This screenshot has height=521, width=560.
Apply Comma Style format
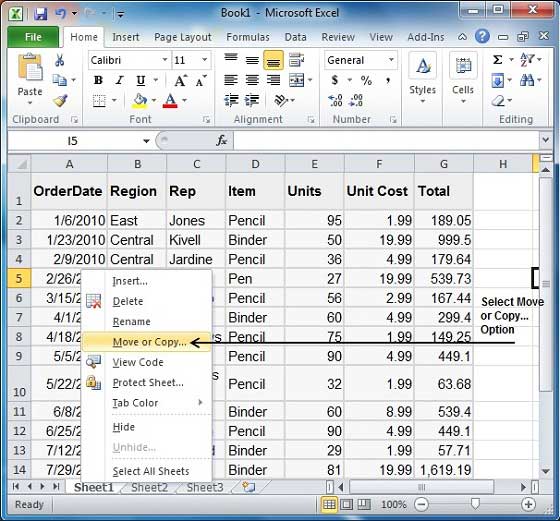click(388, 81)
